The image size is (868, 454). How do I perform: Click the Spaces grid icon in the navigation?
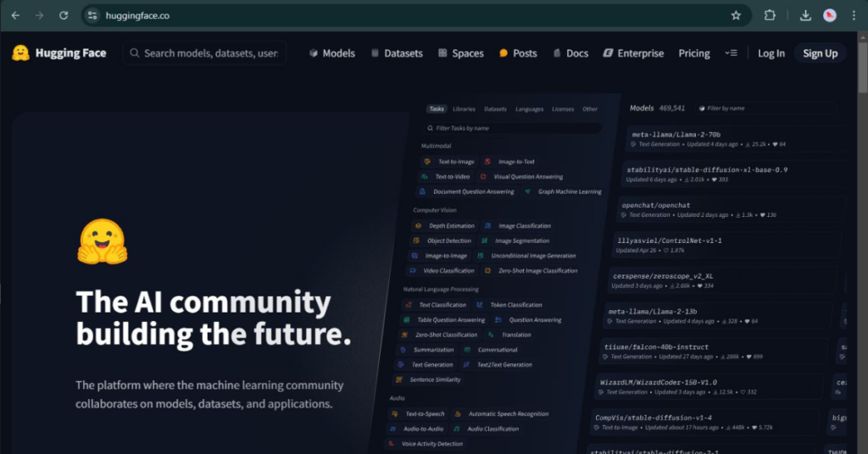click(442, 53)
